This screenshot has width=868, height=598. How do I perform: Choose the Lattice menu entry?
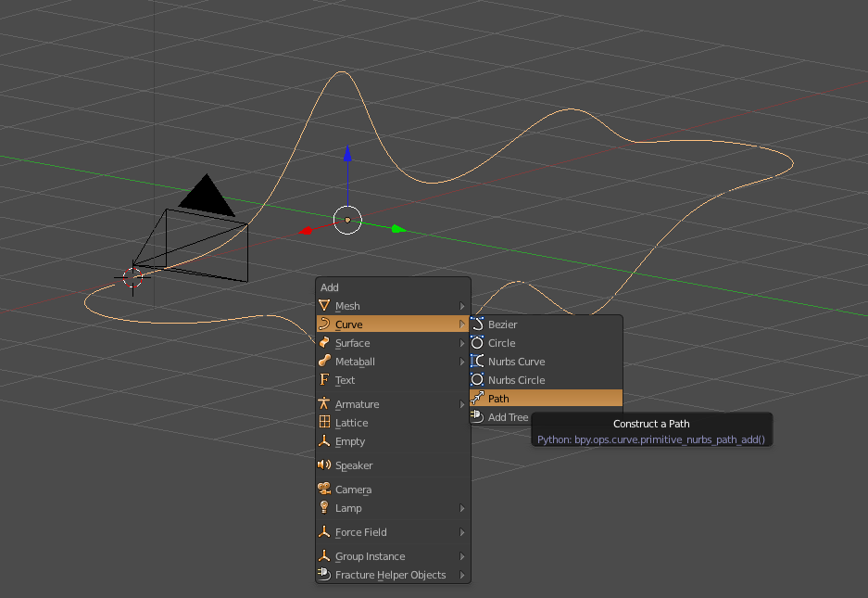pyautogui.click(x=393, y=423)
